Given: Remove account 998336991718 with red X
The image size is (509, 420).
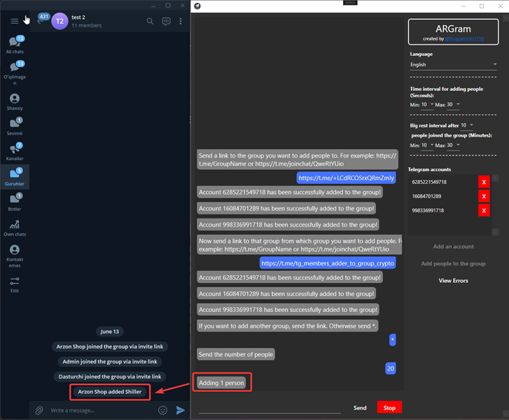Looking at the screenshot, I should click(484, 211).
